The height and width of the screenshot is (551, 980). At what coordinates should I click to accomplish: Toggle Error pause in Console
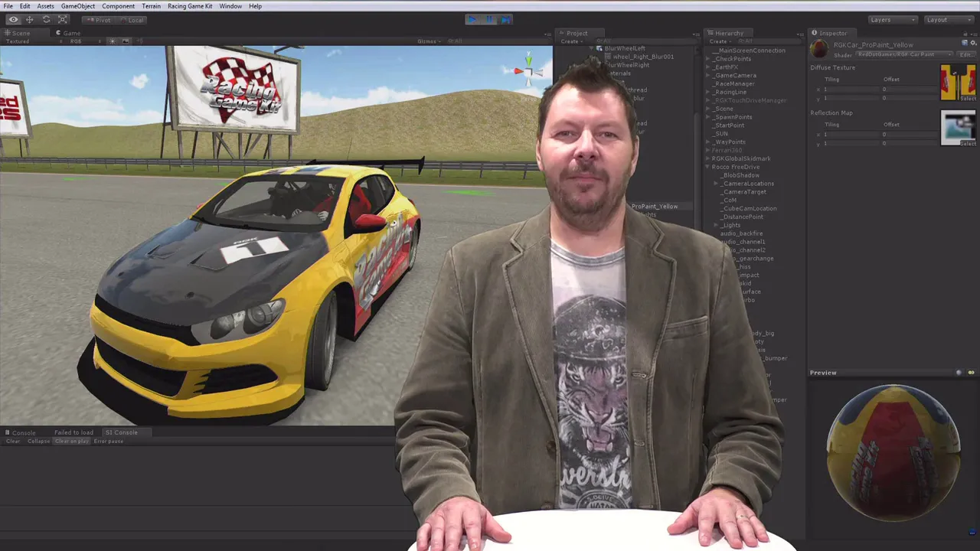click(108, 441)
